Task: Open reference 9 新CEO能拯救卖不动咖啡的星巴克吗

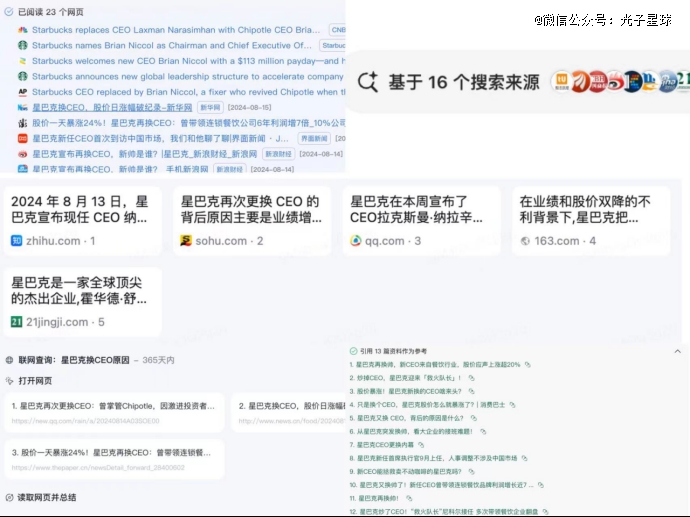Action: [x=405, y=472]
